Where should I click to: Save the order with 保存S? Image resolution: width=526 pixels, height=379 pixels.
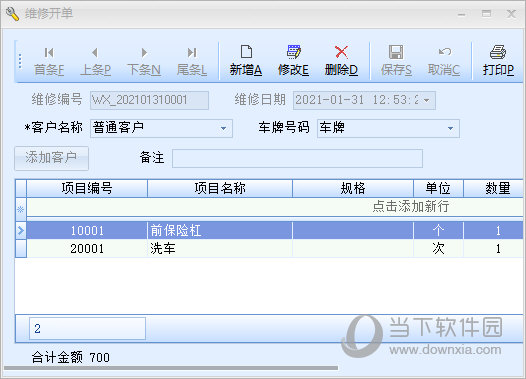pyautogui.click(x=396, y=61)
